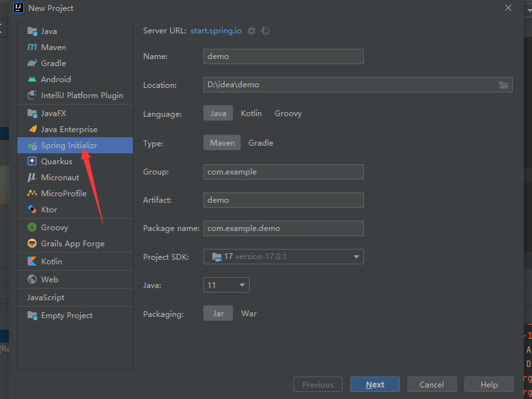Click into the Package name field

pos(283,228)
